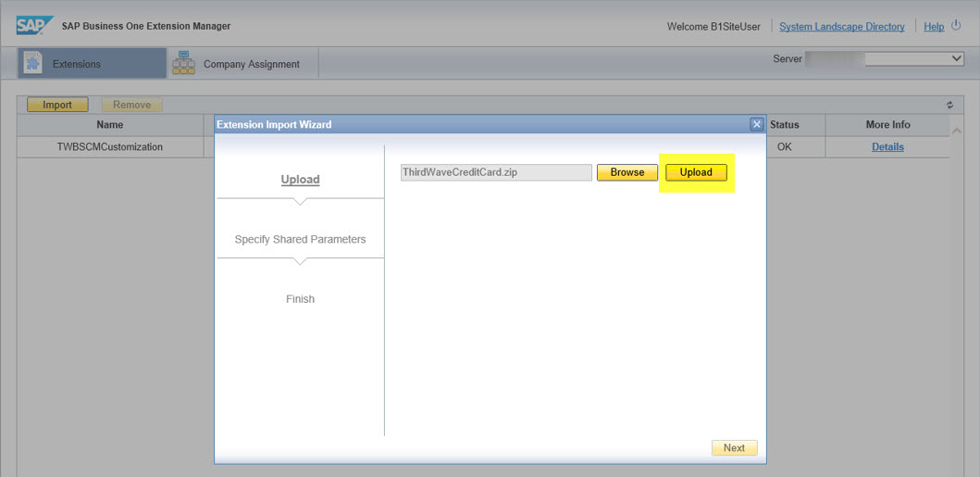Select the Finish wizard step
Screen dimensions: 980x477
click(x=300, y=299)
